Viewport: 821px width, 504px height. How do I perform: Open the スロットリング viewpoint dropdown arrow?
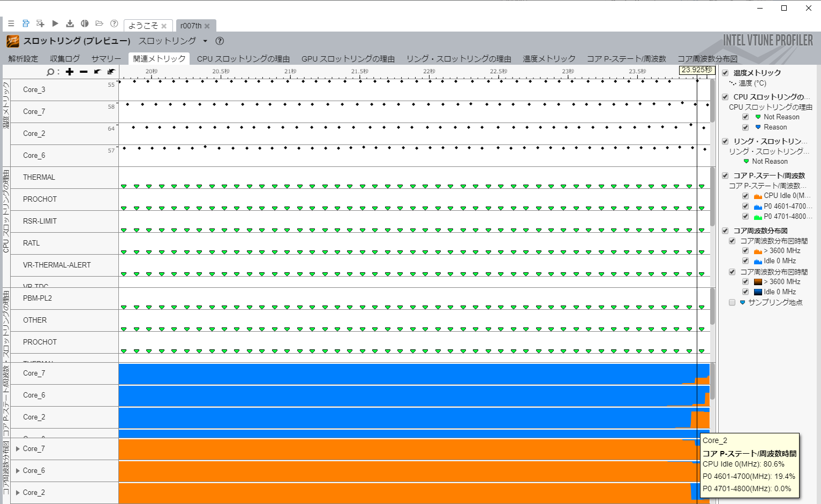205,41
